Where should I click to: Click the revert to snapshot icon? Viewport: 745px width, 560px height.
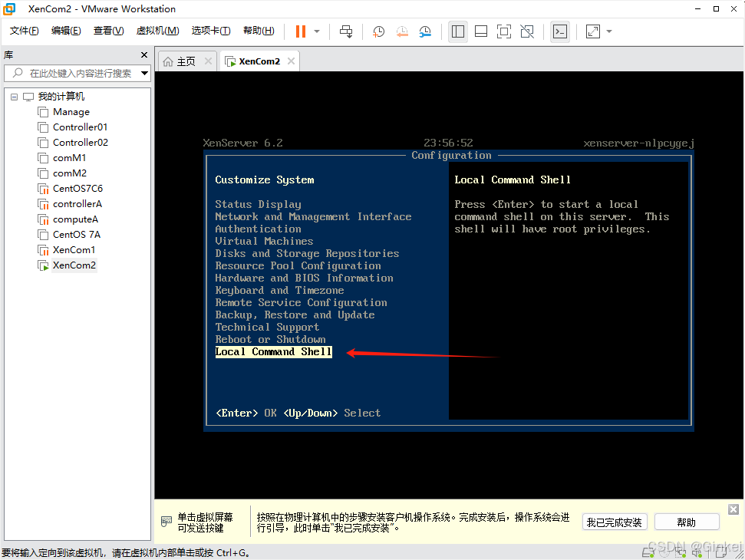(402, 31)
